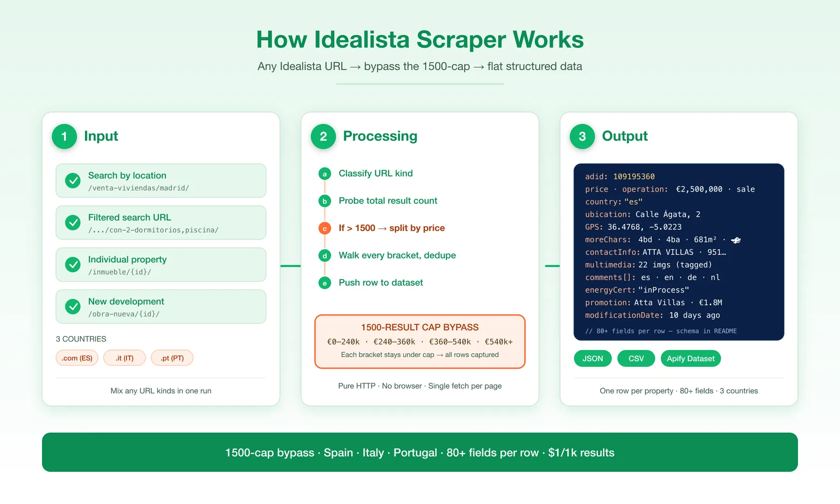Click the '/obra-nueva/{id}/' path text
This screenshot has height=504, width=840.
coord(124,314)
